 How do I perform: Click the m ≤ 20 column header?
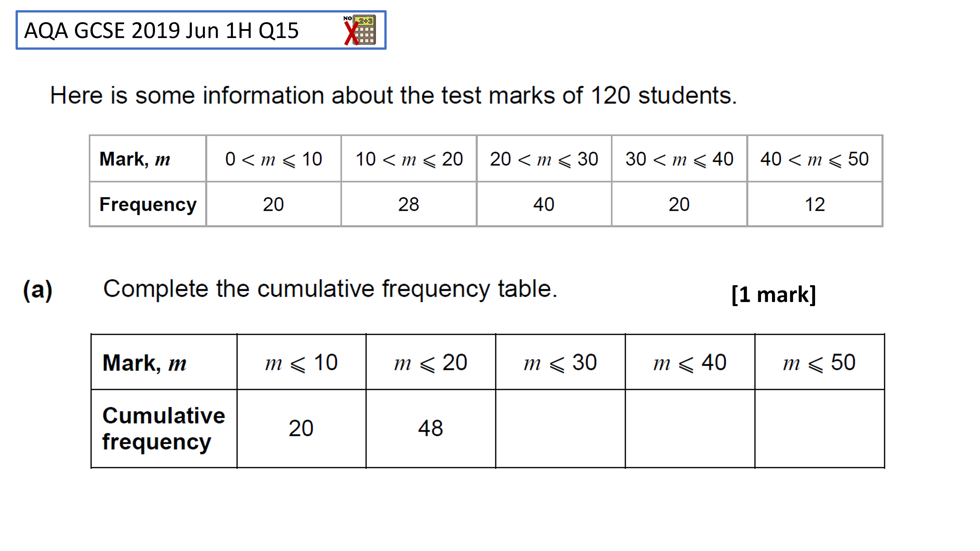point(430,362)
